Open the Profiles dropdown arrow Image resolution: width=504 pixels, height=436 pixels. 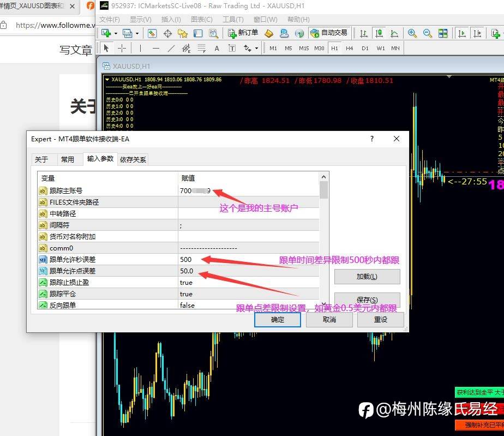coord(137,33)
